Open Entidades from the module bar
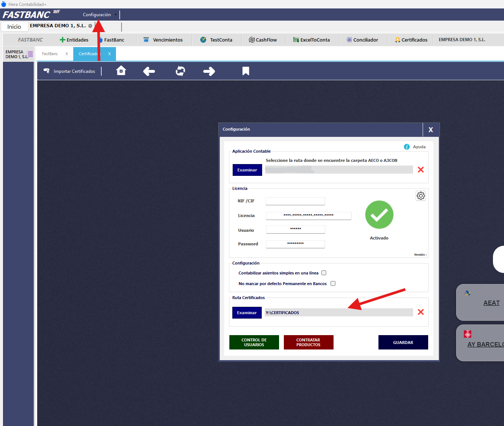The height and width of the screenshot is (426, 504). [x=74, y=40]
